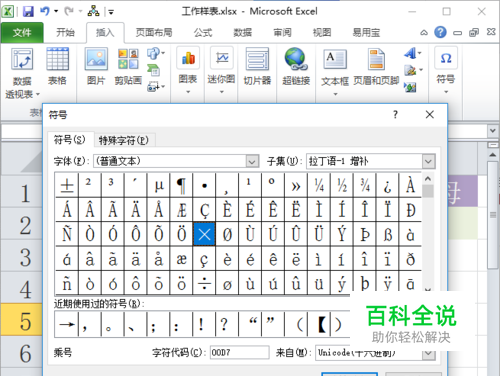
Task: Switch to Formulas (公式) tab
Action: point(203,33)
